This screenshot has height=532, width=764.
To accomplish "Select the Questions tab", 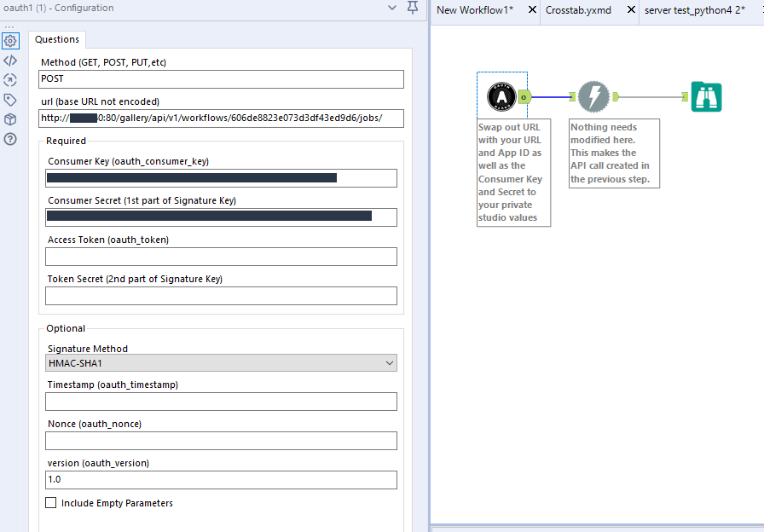I will coord(56,39).
